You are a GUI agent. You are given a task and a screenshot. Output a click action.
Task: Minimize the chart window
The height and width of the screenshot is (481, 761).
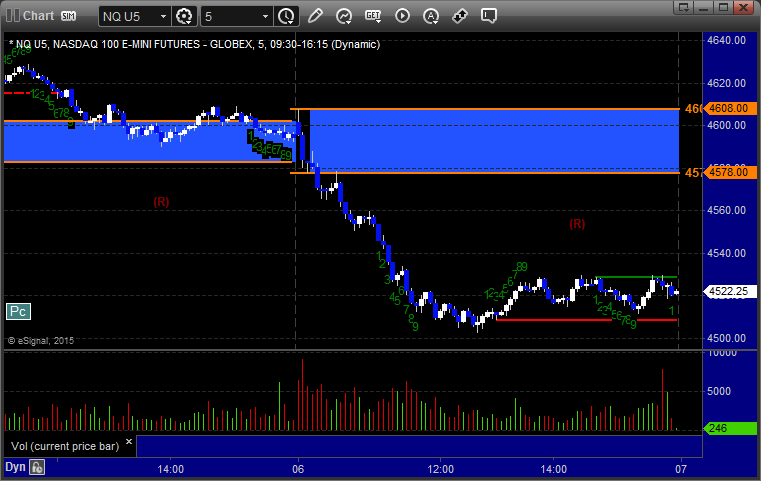[704, 7]
